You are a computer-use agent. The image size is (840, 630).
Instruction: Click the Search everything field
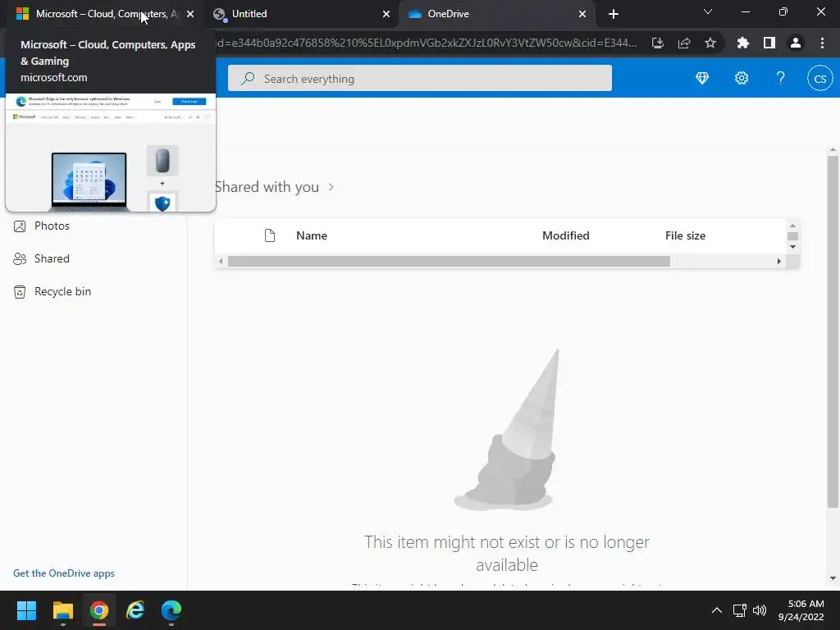pos(419,78)
